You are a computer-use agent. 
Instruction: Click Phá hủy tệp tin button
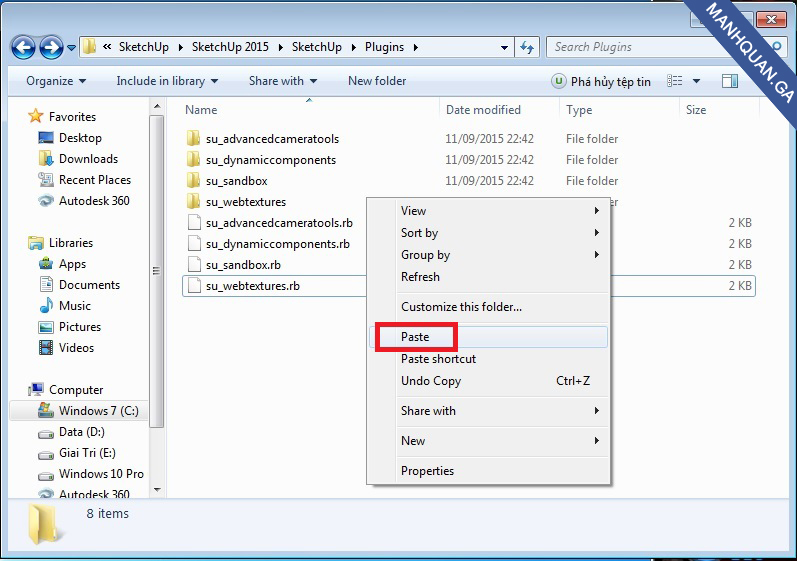(601, 81)
